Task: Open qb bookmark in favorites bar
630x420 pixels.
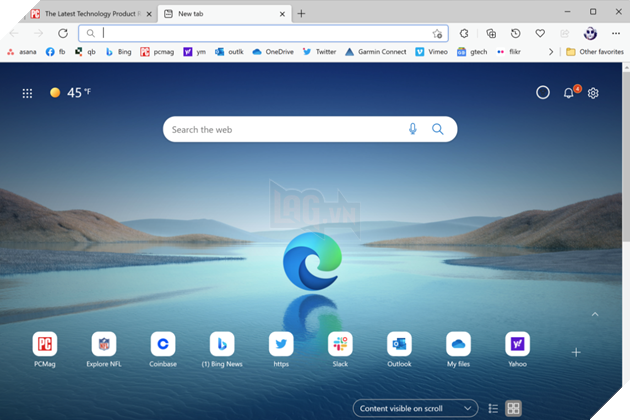Action: point(85,52)
